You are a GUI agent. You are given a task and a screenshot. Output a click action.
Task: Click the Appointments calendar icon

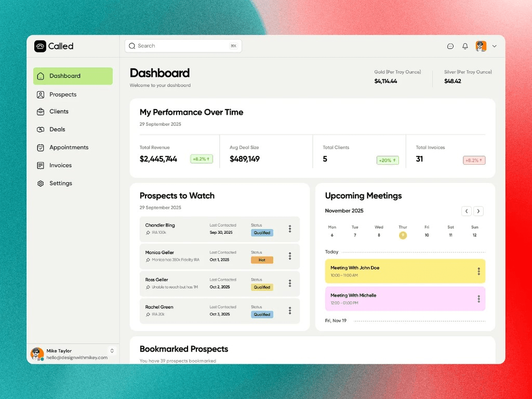pos(41,148)
